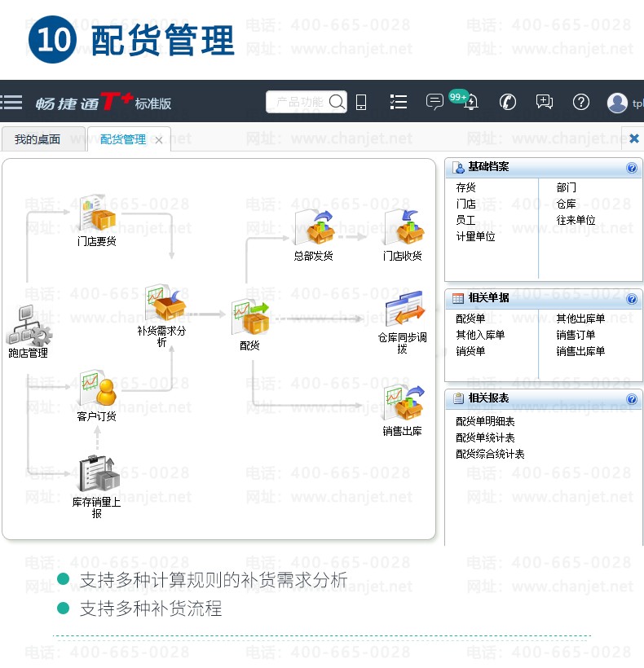
Task: Open the 销售出库 icon
Action: [404, 403]
